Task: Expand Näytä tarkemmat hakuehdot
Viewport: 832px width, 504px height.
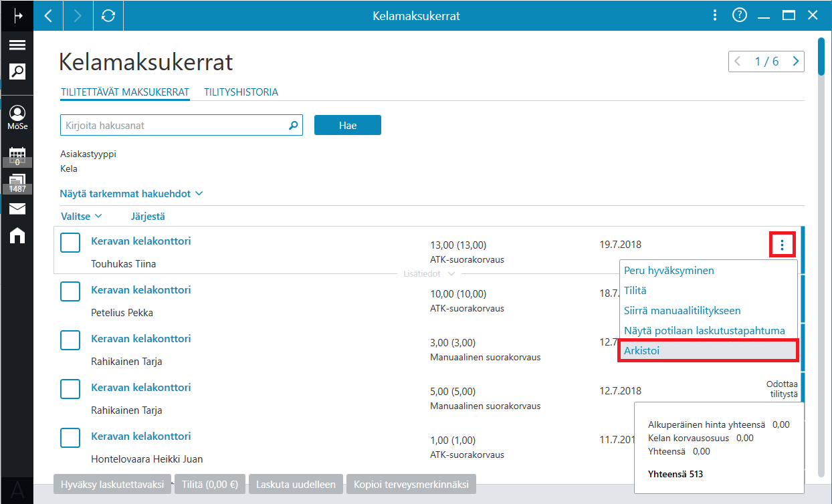Action: pos(131,194)
